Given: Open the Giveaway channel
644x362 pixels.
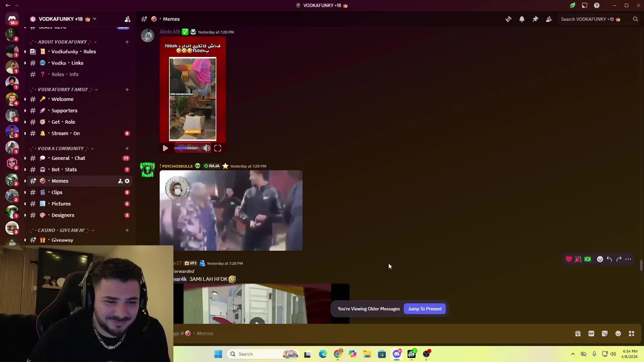Looking at the screenshot, I should (x=79, y=240).
